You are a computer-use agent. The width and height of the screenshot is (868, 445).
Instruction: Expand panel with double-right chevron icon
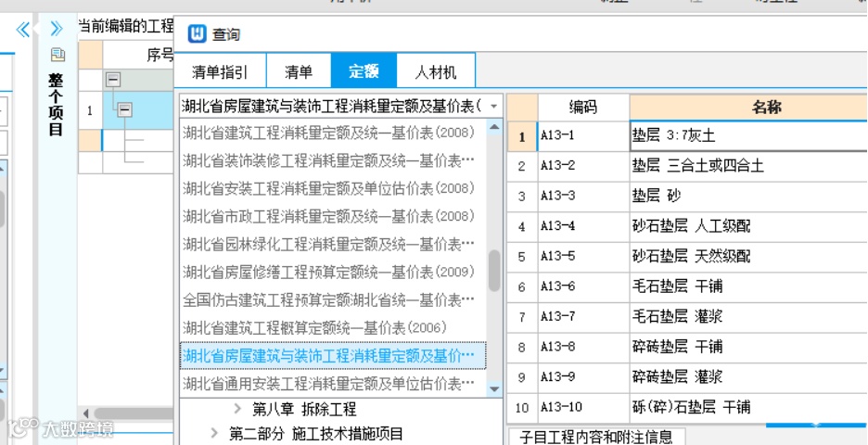click(57, 28)
